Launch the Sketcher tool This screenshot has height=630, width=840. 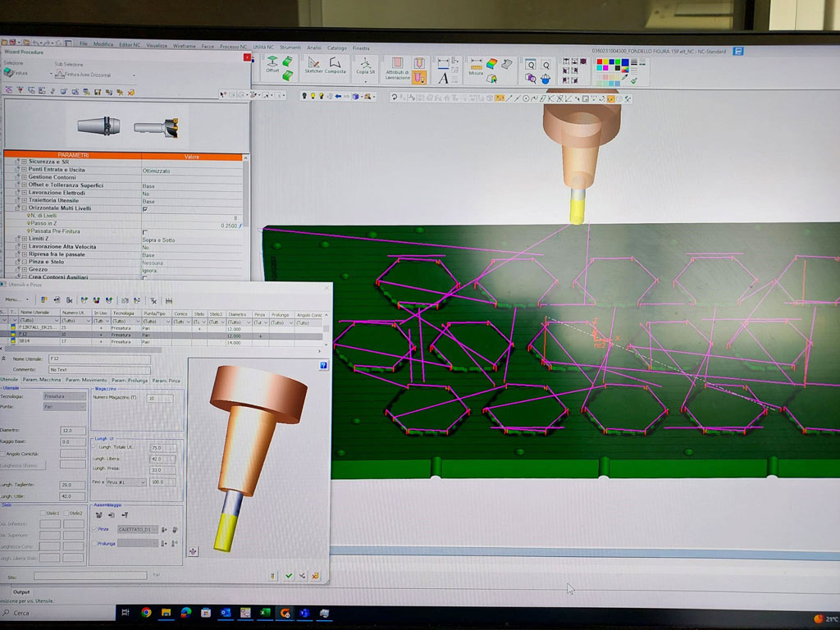[313, 66]
